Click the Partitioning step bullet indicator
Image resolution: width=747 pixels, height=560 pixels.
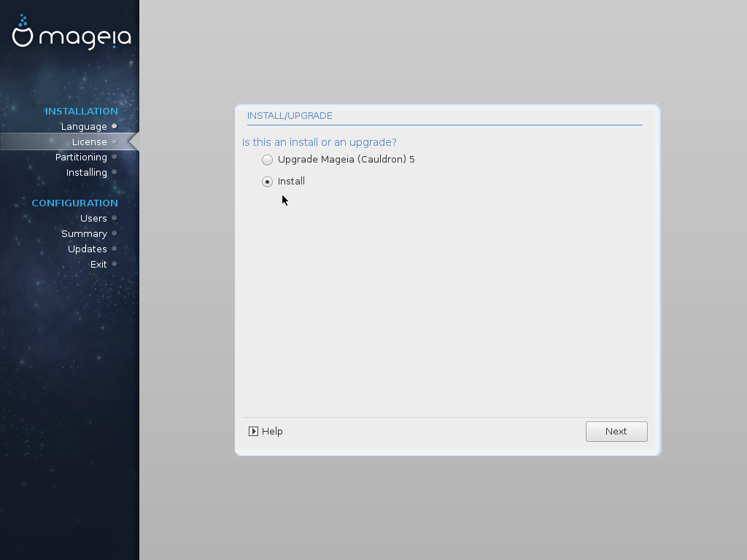click(115, 157)
